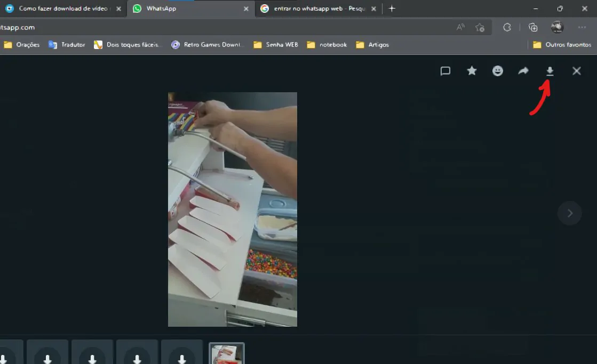The width and height of the screenshot is (597, 364).
Task: Open the 'Retro Games Downl' bookmark
Action: pos(208,45)
